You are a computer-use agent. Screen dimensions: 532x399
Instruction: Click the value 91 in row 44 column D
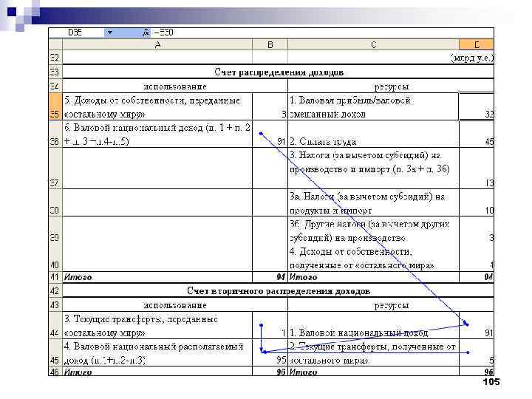pyautogui.click(x=488, y=332)
